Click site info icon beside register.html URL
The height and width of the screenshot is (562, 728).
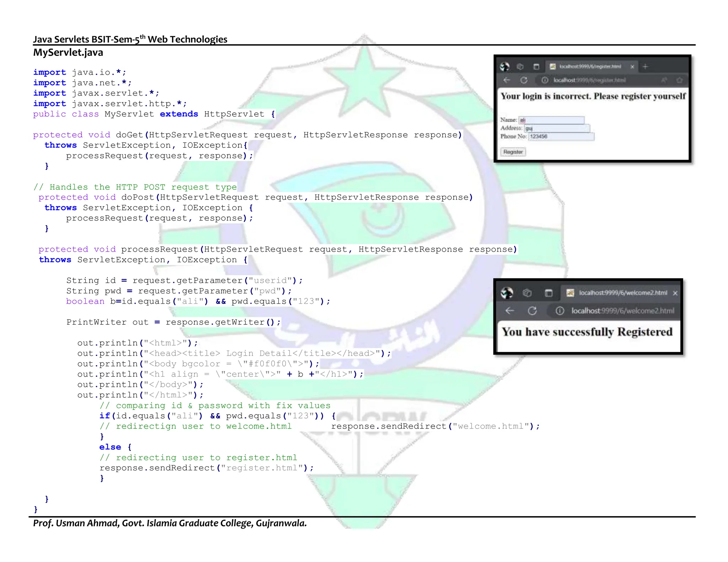pyautogui.click(x=545, y=80)
